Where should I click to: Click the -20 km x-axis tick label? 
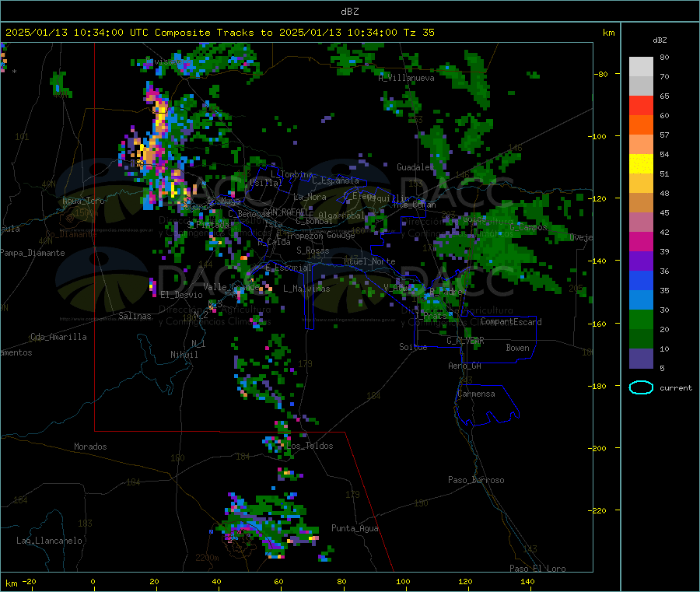[x=29, y=582]
